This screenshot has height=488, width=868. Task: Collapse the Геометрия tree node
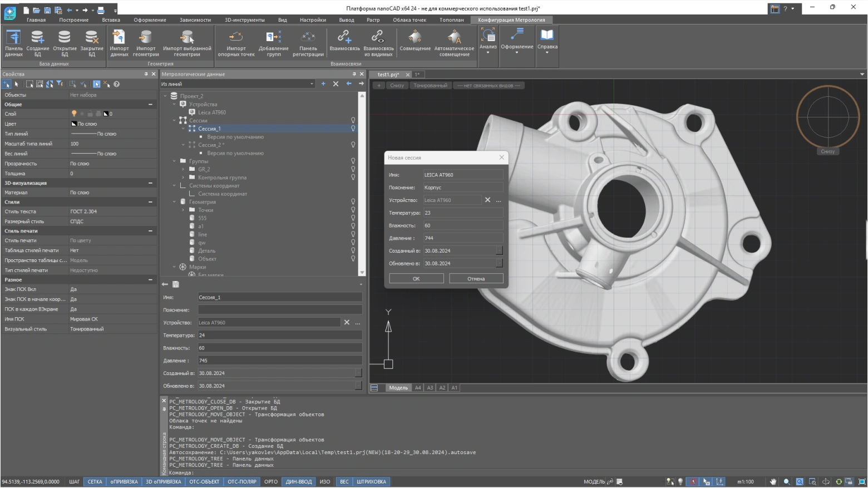[174, 202]
